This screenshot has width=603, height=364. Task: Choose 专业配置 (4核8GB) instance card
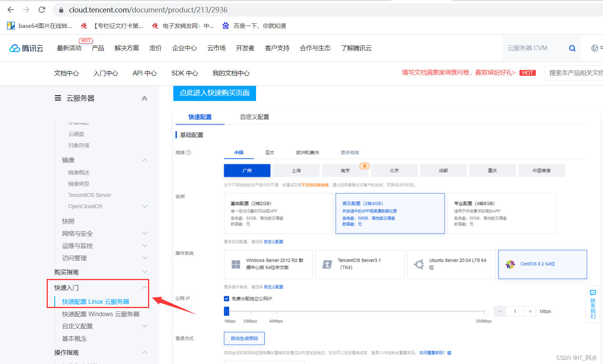502,214
